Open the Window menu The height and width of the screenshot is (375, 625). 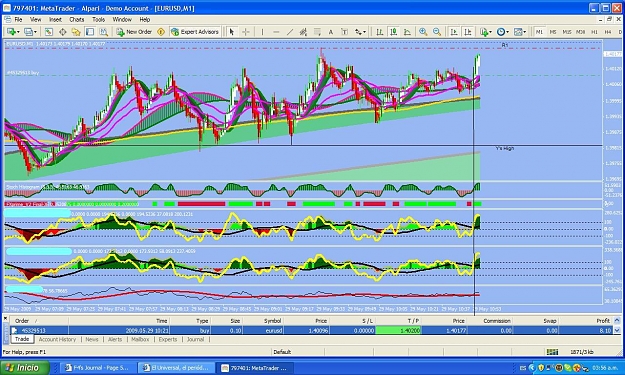tap(122, 20)
